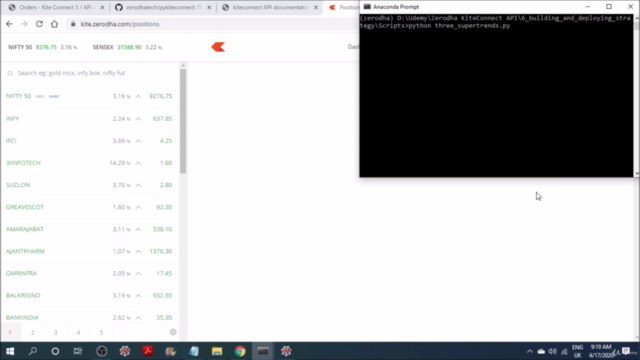Select IFCI row in marketwatch

(89, 140)
